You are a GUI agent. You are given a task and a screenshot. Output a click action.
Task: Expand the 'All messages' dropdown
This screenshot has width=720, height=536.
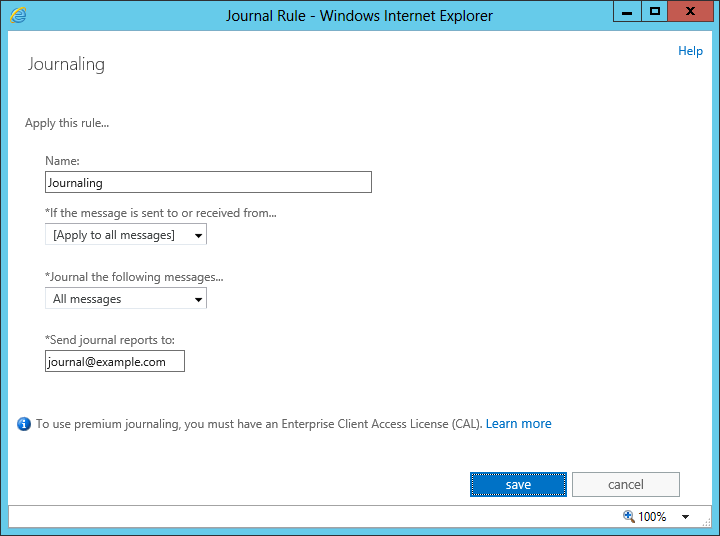(126, 298)
